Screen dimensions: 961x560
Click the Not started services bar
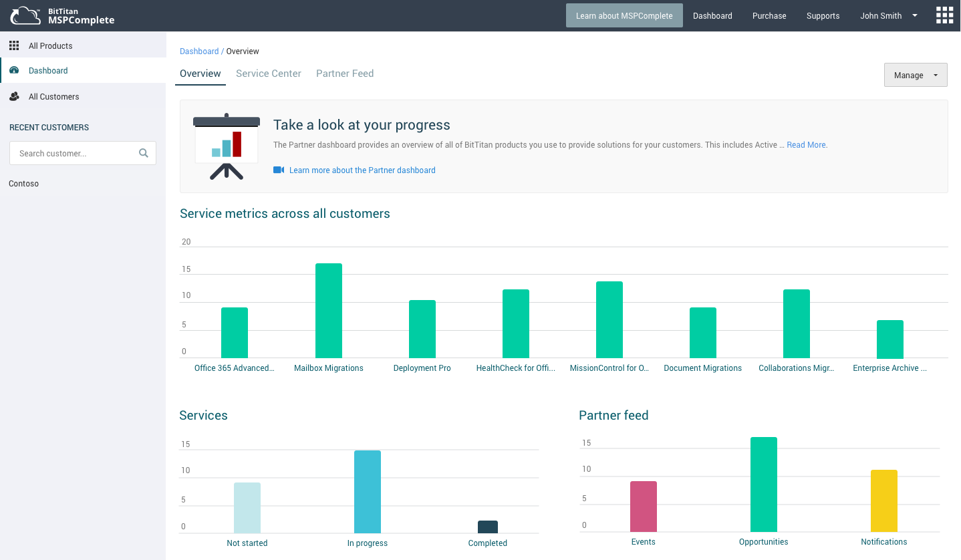(247, 508)
